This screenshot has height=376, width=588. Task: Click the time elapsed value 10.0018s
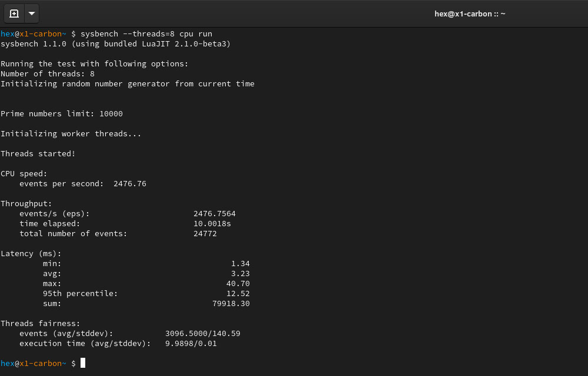[x=212, y=224]
